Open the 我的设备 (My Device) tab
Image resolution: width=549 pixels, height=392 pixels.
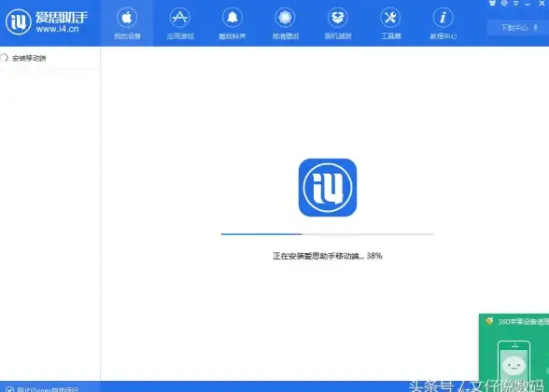point(127,23)
